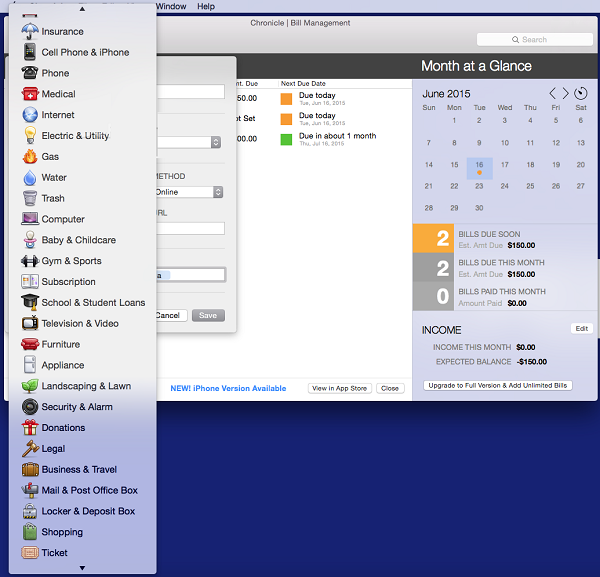Advance calendar to next month
Screen dimensions: 600x577
(x=565, y=93)
